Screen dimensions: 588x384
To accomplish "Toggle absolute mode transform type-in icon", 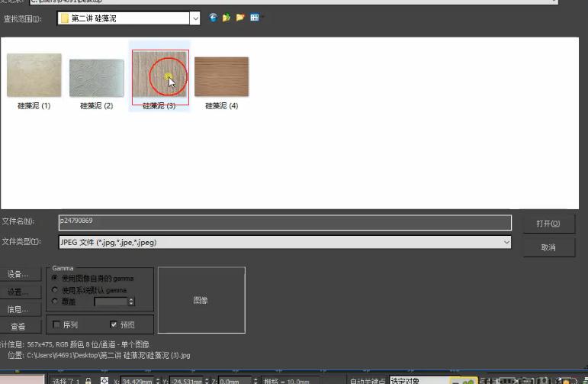I will (104, 381).
